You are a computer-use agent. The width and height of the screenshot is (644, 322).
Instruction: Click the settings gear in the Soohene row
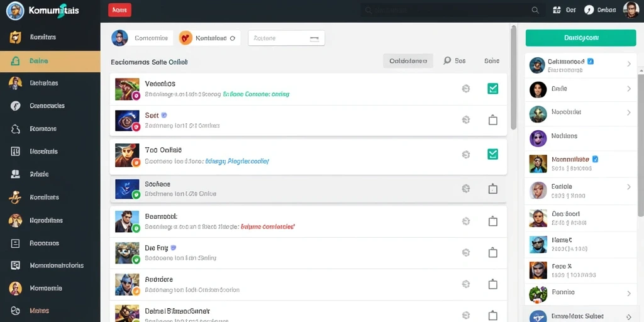coord(466,189)
